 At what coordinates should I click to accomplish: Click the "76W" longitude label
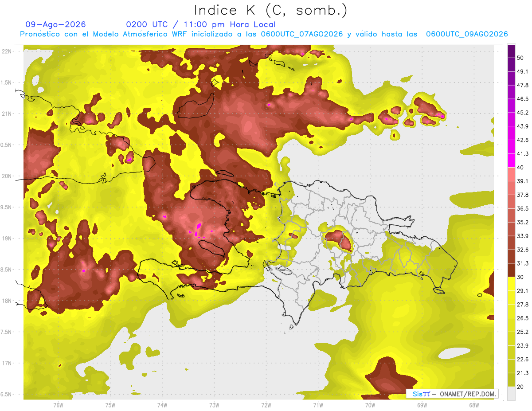(58, 405)
